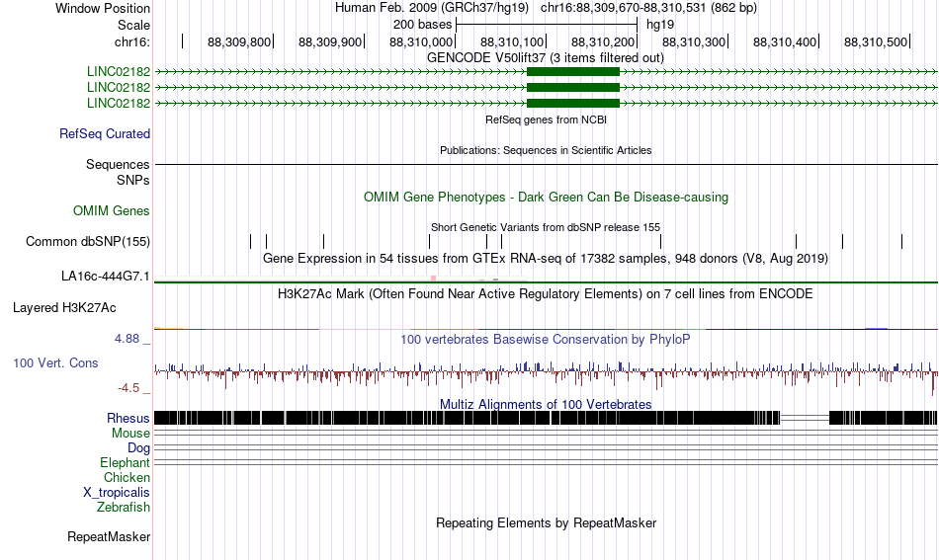Click the gap line in the Rhesus alignment
Screen dimensions: 939x560
point(805,418)
